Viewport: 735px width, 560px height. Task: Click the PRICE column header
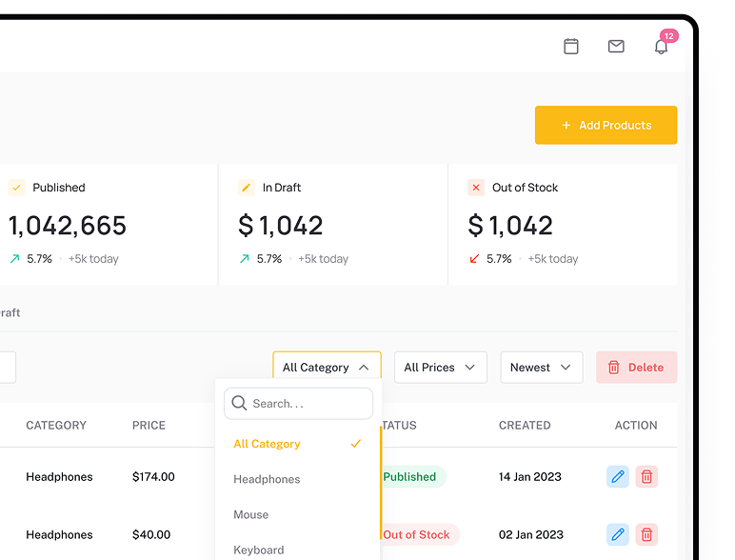pos(149,426)
